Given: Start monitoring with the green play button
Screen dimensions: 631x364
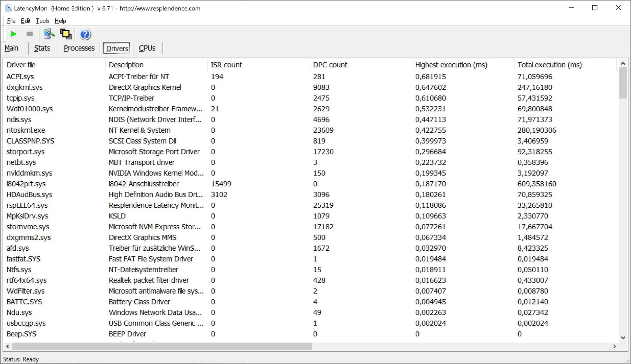Looking at the screenshot, I should coord(13,34).
